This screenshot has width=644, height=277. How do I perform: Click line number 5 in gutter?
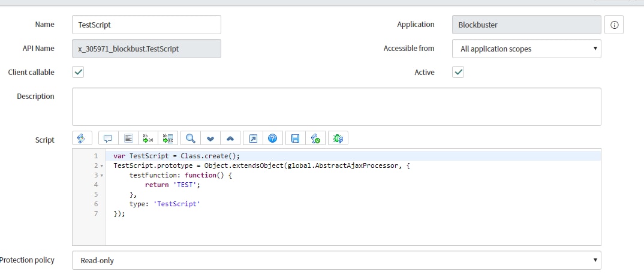pyautogui.click(x=96, y=194)
